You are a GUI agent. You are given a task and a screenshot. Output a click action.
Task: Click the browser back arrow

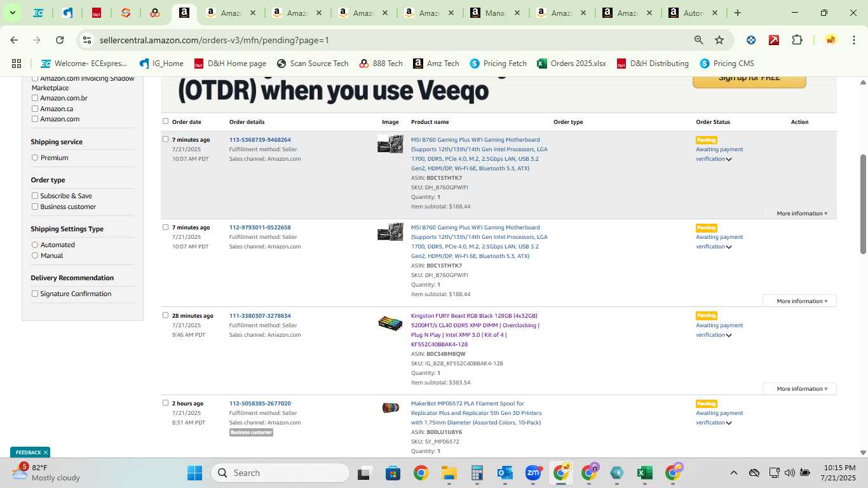[x=14, y=40]
